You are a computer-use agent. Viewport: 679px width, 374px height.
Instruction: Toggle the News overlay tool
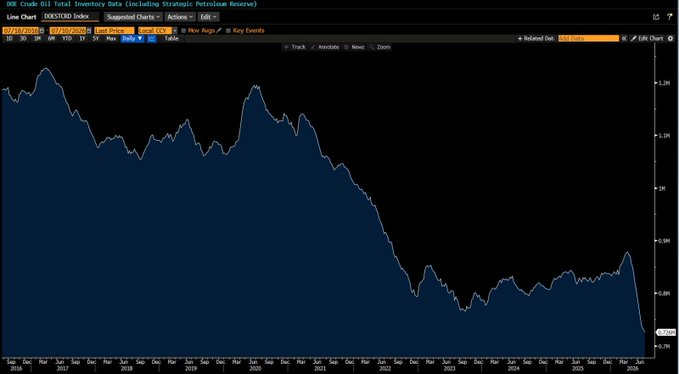[354, 47]
